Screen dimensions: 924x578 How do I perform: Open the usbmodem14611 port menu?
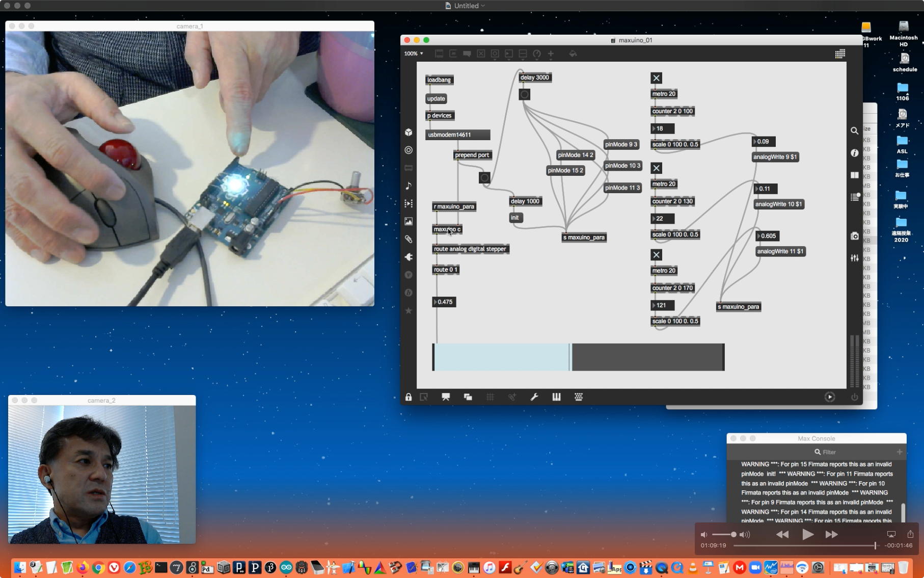click(457, 135)
